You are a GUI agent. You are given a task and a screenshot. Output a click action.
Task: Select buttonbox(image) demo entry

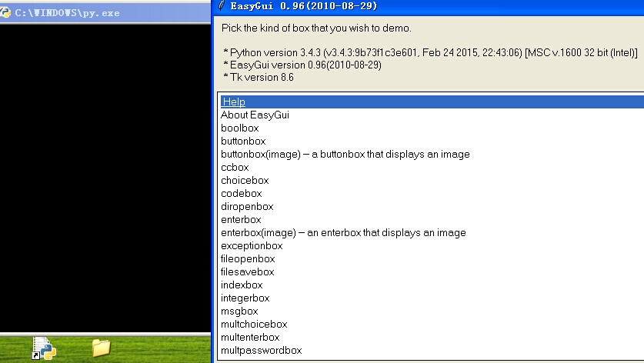click(345, 154)
